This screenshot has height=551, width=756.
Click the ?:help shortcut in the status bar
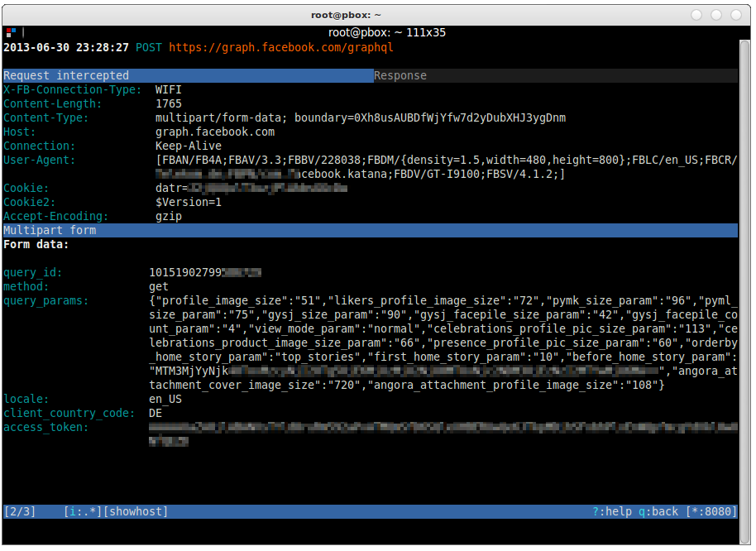pyautogui.click(x=612, y=511)
